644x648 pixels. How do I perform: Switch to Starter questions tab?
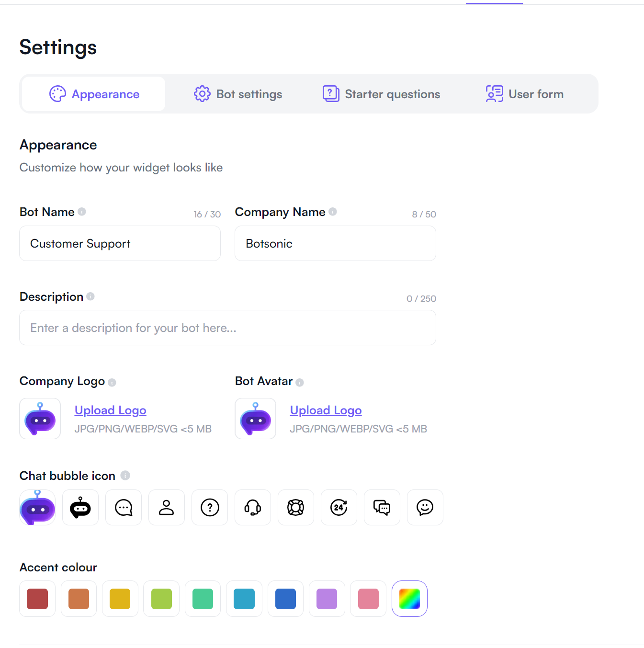click(x=381, y=94)
